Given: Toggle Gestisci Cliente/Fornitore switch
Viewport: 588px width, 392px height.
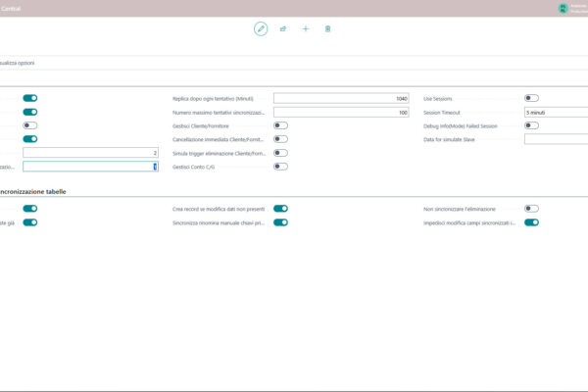Looking at the screenshot, I should 280,125.
